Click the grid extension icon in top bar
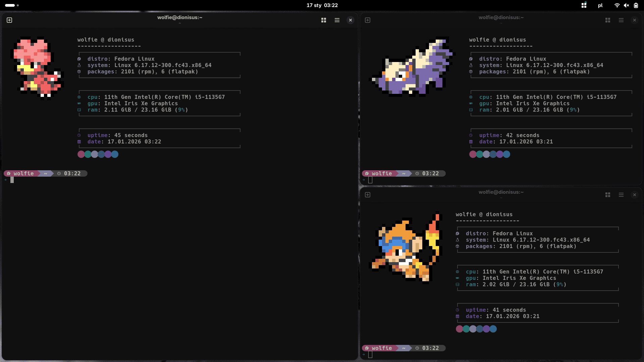This screenshot has width=644, height=362. [584, 5]
